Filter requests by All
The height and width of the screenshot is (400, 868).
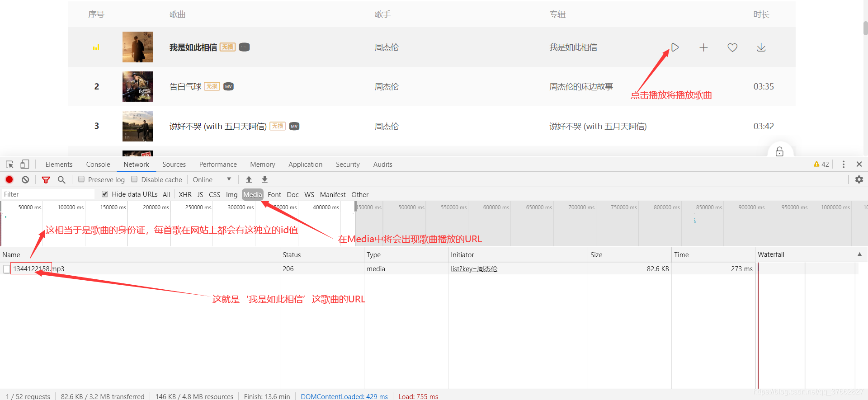click(166, 194)
